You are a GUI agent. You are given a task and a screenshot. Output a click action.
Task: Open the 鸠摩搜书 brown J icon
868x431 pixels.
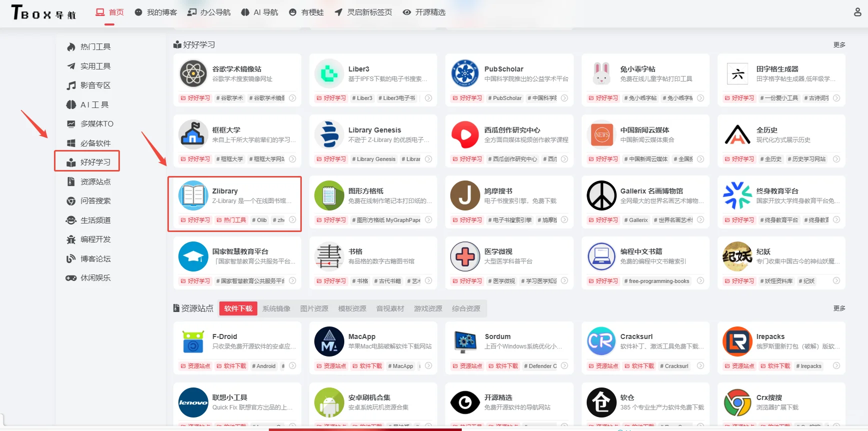tap(465, 195)
